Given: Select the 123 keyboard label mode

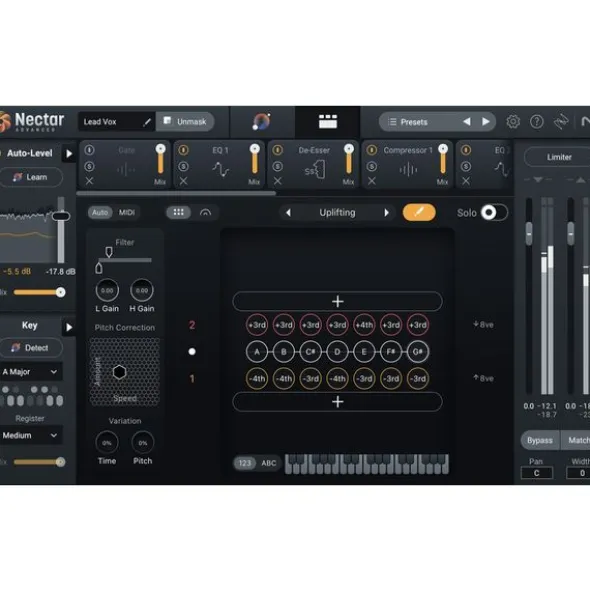Looking at the screenshot, I should (x=245, y=463).
